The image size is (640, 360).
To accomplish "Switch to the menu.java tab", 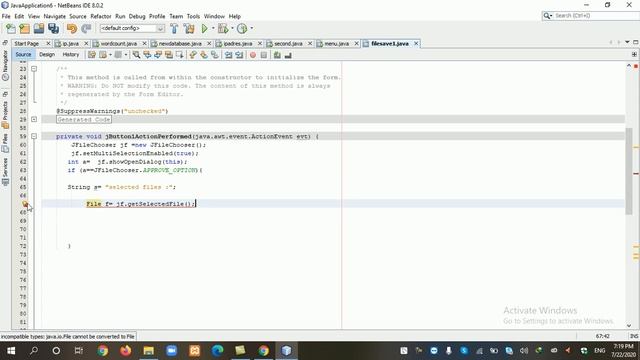I will point(336,43).
